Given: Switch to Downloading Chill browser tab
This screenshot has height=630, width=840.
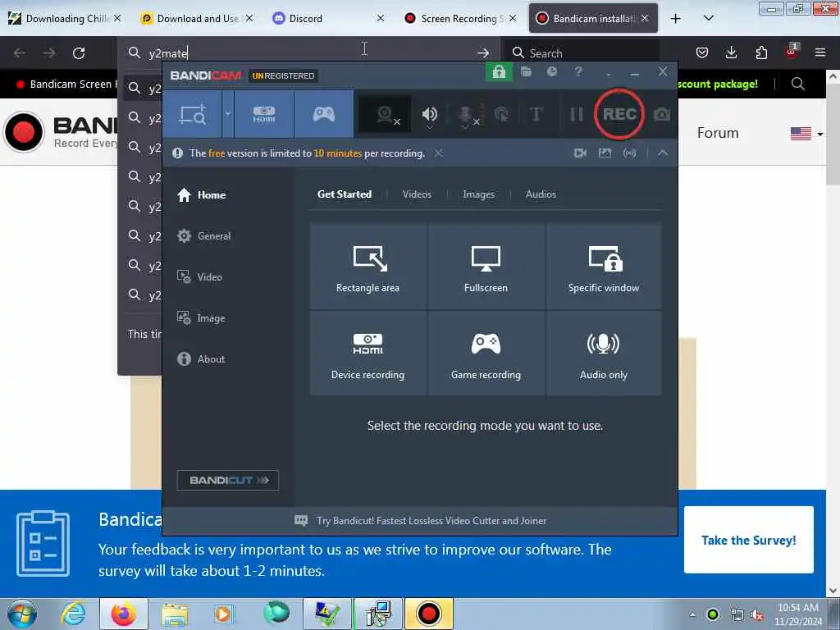Looking at the screenshot, I should tap(64, 19).
